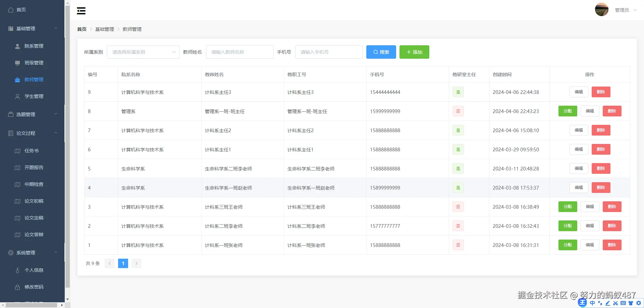Expand the 选题管理 sidebar group
The width and height of the screenshot is (644, 308).
pyautogui.click(x=56, y=114)
